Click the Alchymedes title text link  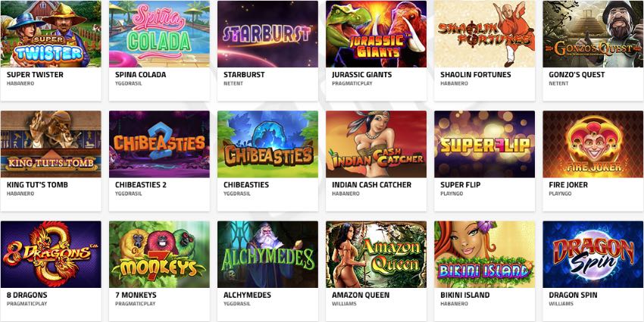[x=247, y=295]
